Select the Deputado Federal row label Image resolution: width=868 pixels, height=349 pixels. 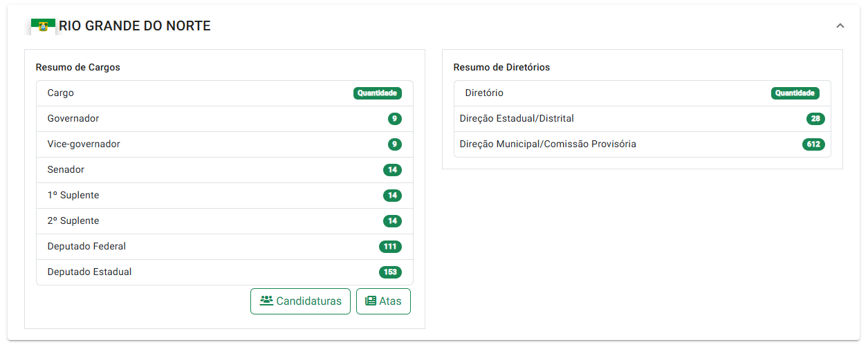[x=86, y=247]
